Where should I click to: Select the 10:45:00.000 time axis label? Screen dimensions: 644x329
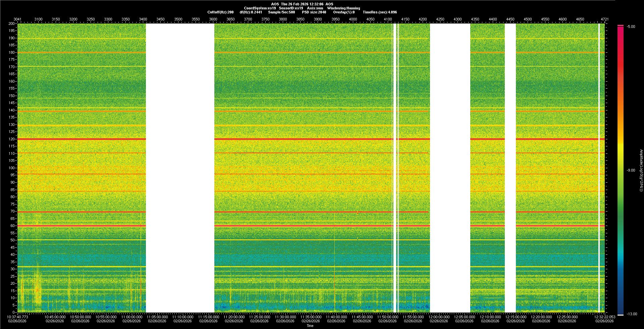55,317
